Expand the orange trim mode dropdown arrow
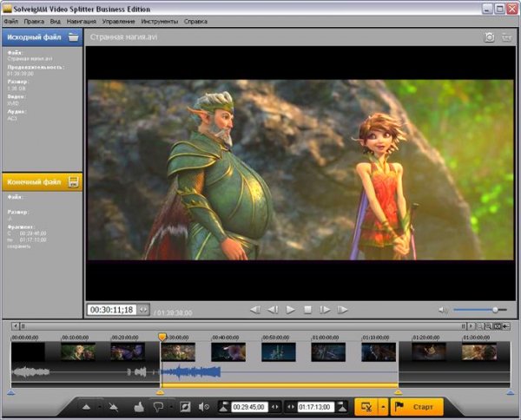The width and height of the screenshot is (521, 420). (383, 407)
